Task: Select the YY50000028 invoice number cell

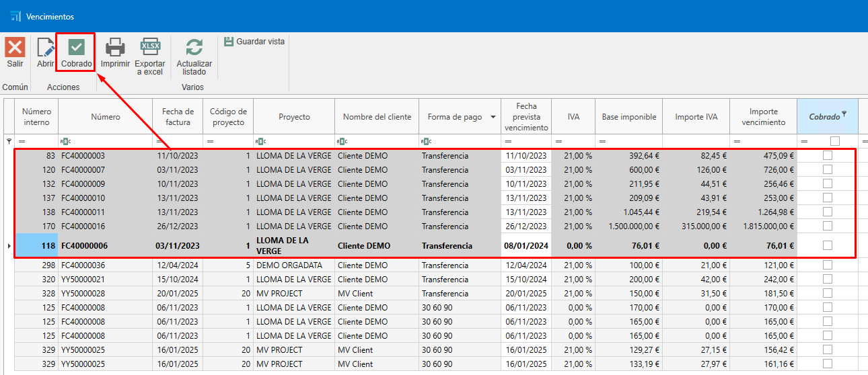Action: pos(106,293)
